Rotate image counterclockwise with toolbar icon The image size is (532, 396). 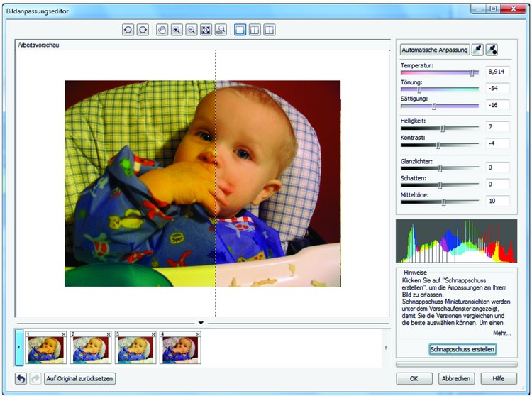pos(128,31)
